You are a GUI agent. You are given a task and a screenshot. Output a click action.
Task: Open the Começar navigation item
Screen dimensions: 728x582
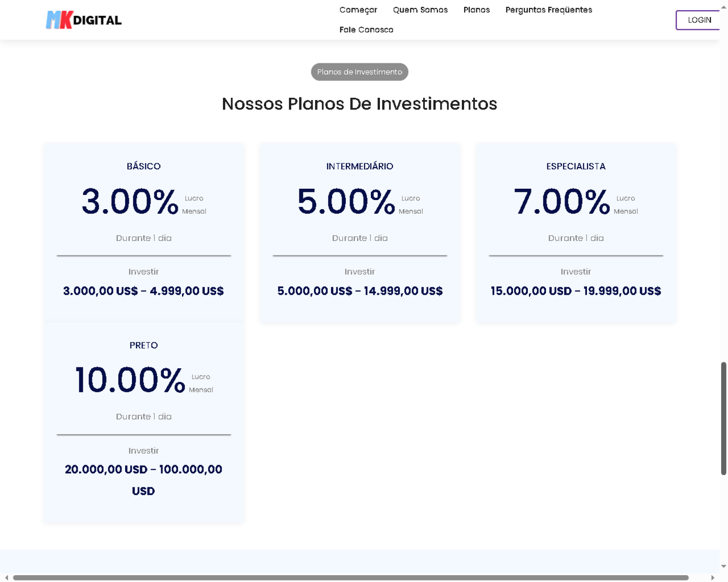pyautogui.click(x=358, y=10)
